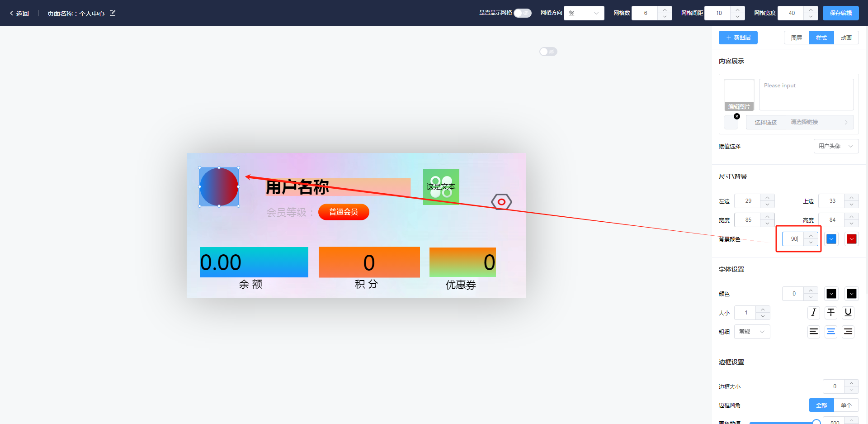The width and height of the screenshot is (868, 424).
Task: Click the 新图层 button
Action: (x=738, y=38)
